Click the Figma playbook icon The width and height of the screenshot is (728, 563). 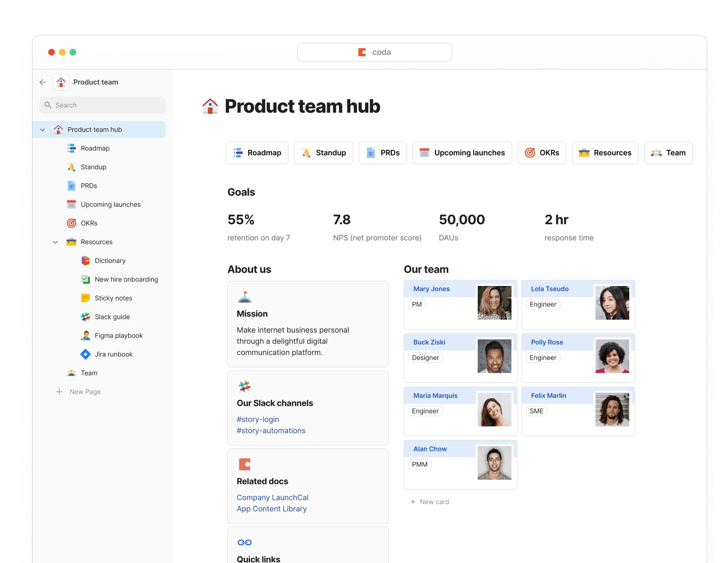click(86, 335)
